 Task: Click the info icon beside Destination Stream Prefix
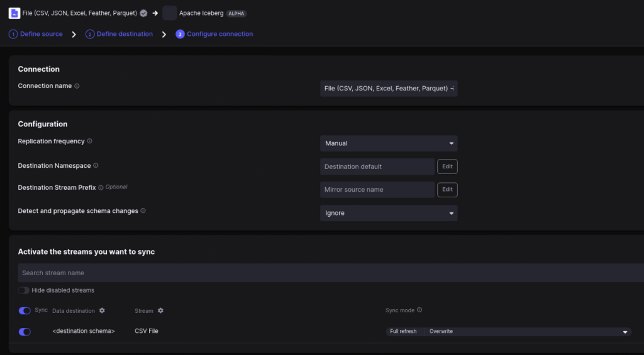pos(101,188)
